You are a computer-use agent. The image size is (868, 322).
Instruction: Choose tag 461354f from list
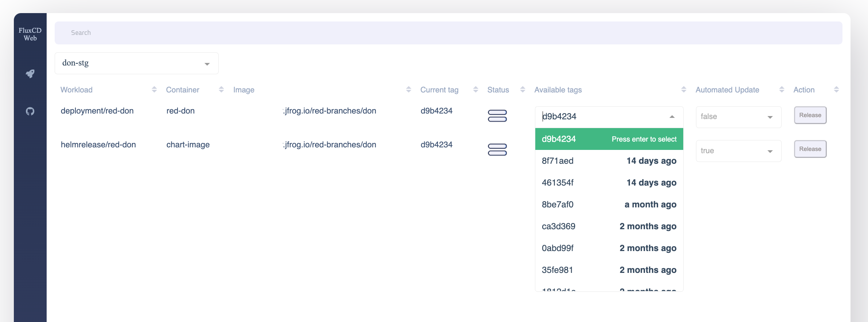pyautogui.click(x=609, y=183)
